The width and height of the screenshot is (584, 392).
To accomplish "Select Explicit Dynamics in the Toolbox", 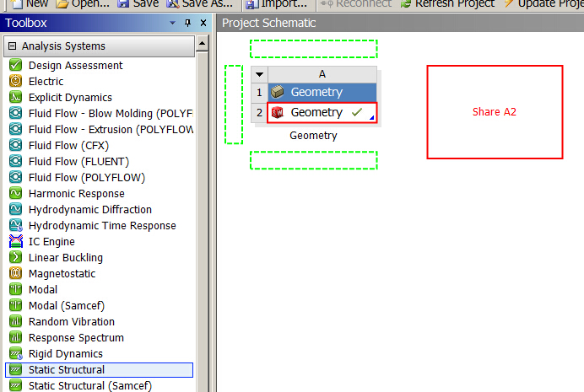I will (x=70, y=98).
